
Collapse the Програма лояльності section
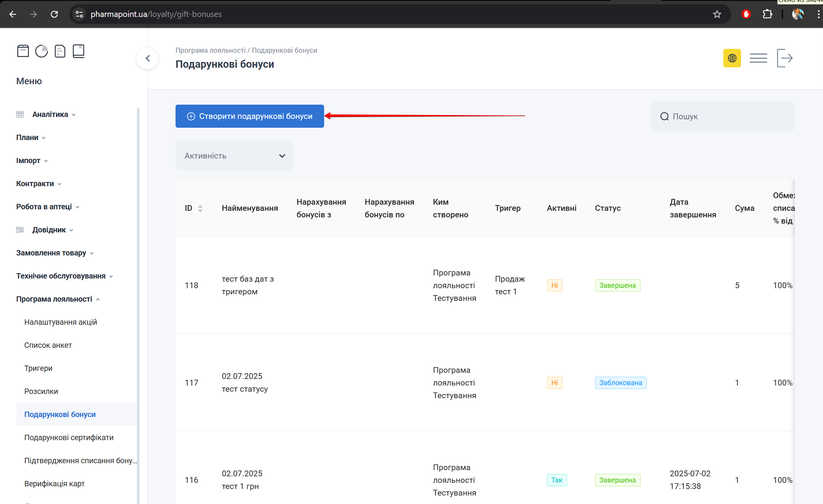(x=54, y=299)
